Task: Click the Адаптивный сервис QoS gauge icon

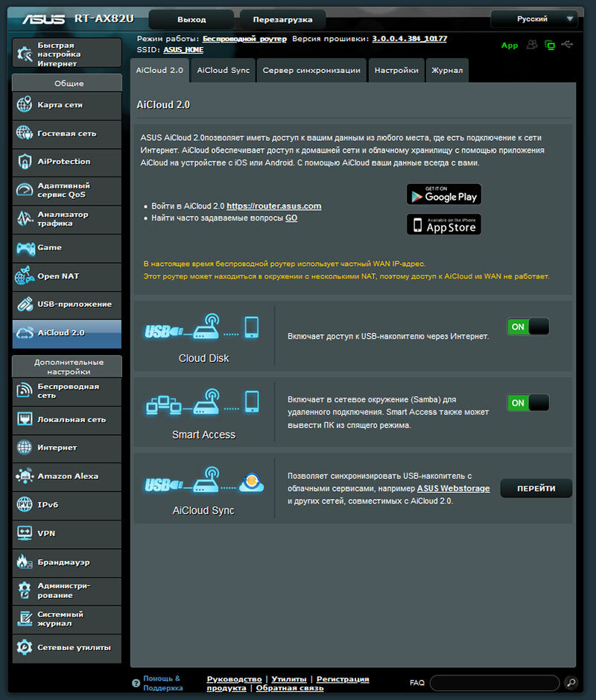Action: coord(24,190)
